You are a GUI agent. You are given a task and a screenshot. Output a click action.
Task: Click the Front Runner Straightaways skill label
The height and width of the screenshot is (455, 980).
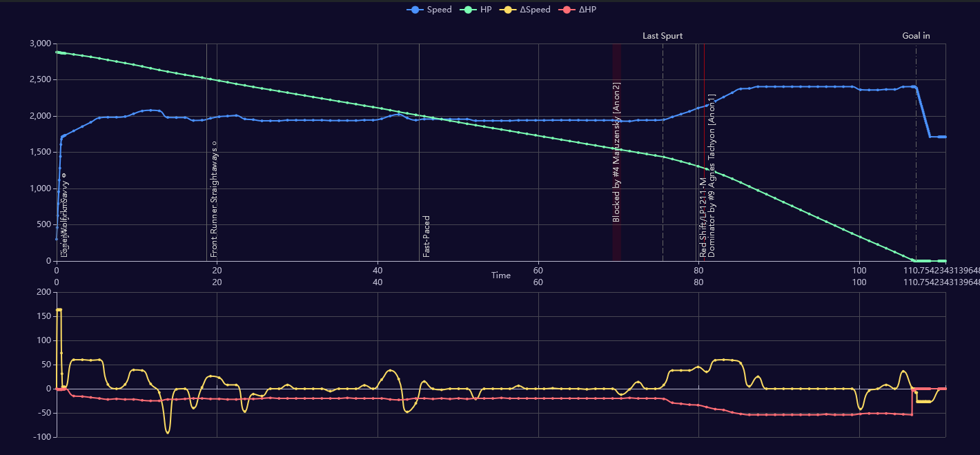coord(214,200)
